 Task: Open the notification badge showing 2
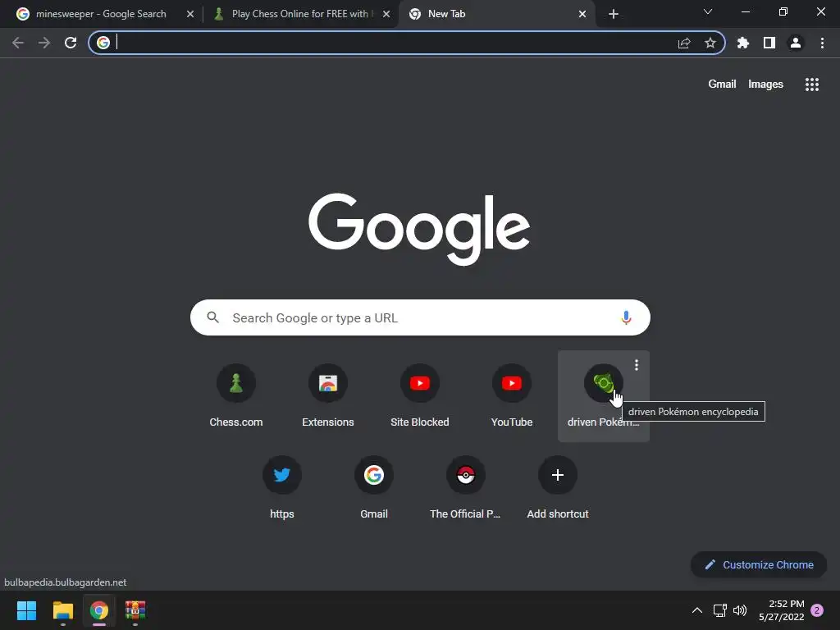pos(817,610)
